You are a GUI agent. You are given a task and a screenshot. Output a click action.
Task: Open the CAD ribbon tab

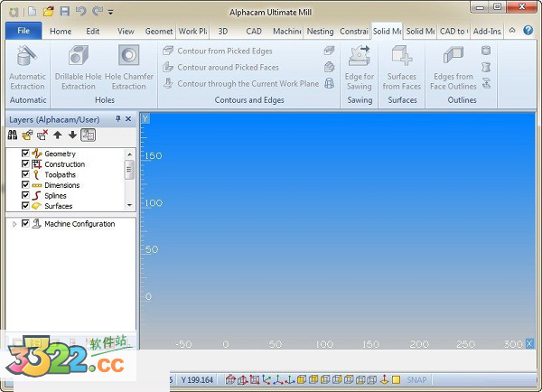point(254,31)
